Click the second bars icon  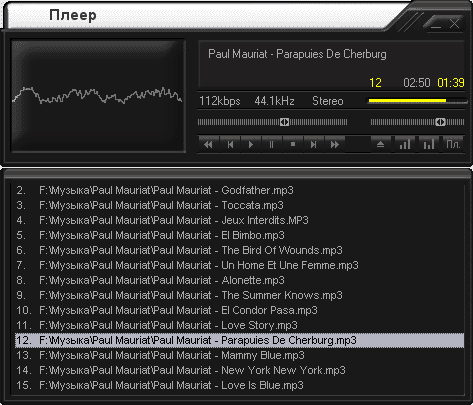pyautogui.click(x=429, y=144)
